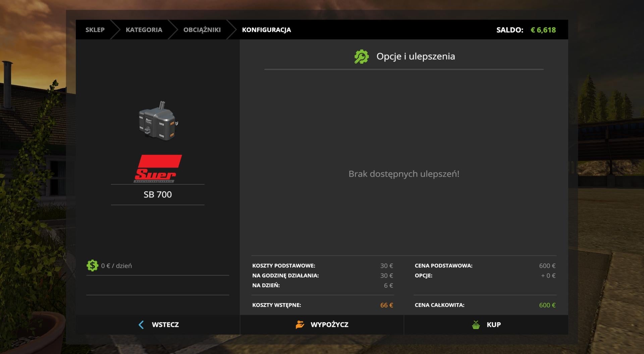Click the orange lease hand icon
The image size is (644, 354).
click(300, 324)
